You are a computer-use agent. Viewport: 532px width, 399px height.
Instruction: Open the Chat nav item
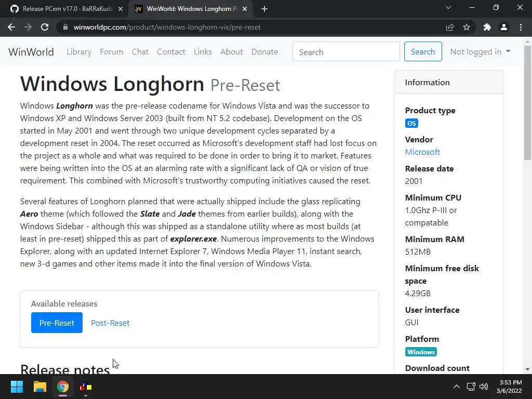[140, 52]
